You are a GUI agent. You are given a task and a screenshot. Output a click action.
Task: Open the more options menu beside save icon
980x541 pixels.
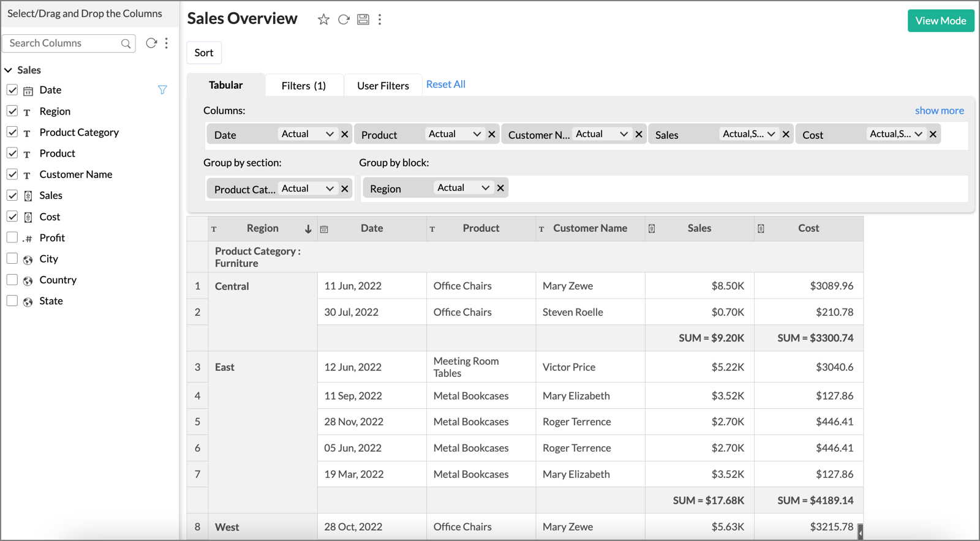coord(380,20)
